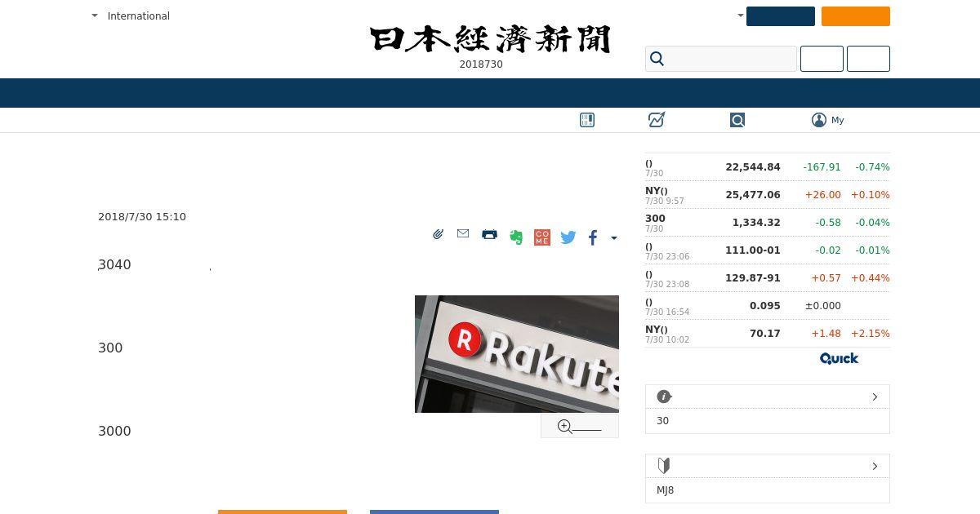The height and width of the screenshot is (514, 980).
Task: Open the sidebar link starting with 30
Action: [x=662, y=421]
